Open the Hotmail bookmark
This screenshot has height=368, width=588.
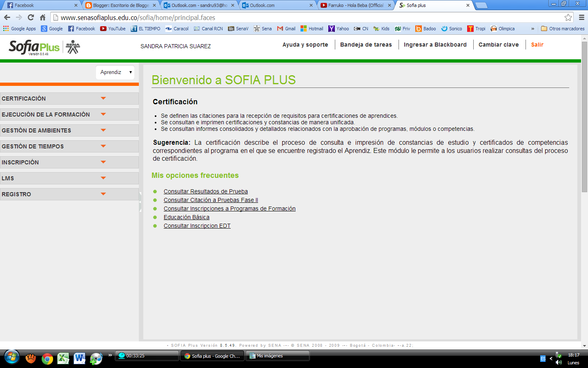[x=313, y=28]
